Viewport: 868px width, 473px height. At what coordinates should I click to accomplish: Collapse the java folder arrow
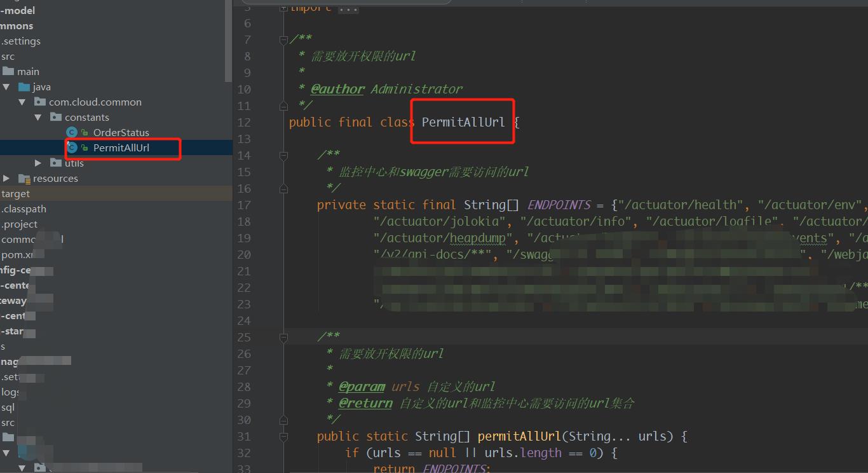pos(6,86)
